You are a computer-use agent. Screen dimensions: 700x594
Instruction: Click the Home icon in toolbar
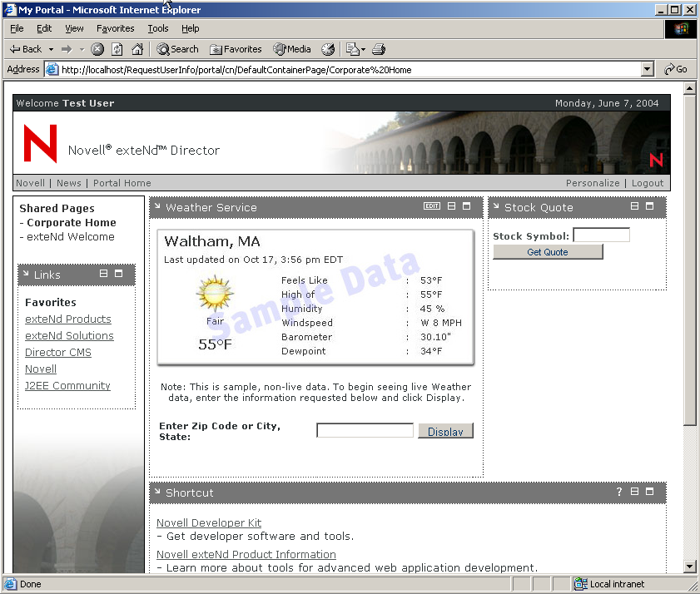137,49
